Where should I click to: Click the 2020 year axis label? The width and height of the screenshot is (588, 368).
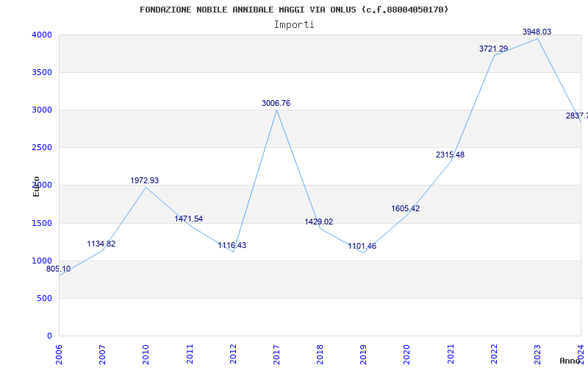407,354
